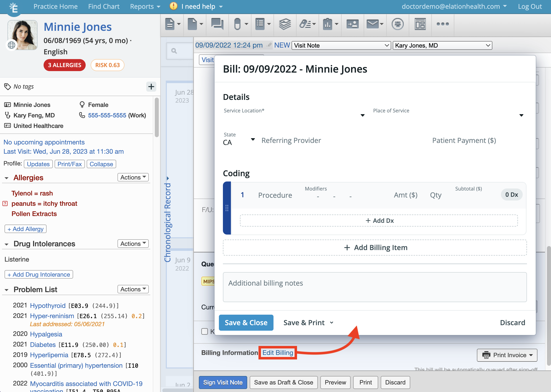The image size is (551, 392).
Task: Collapse the Problem List section
Action: [x=7, y=290]
